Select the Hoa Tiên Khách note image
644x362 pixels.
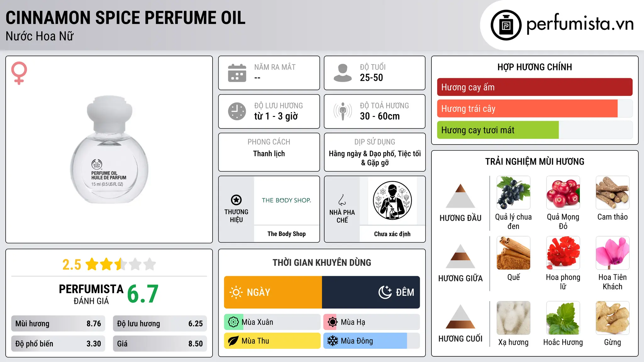[613, 253]
